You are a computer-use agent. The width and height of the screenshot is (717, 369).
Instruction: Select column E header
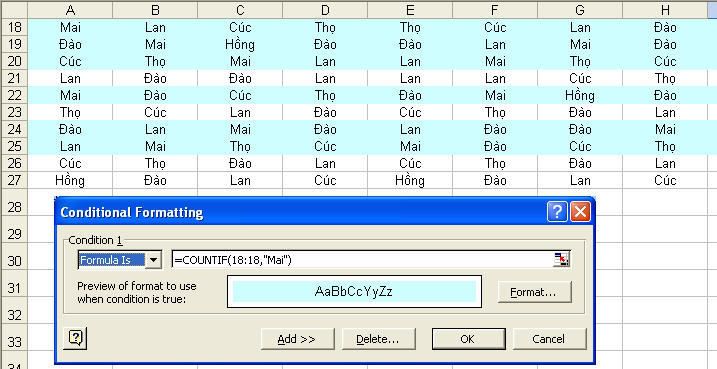pyautogui.click(x=410, y=10)
